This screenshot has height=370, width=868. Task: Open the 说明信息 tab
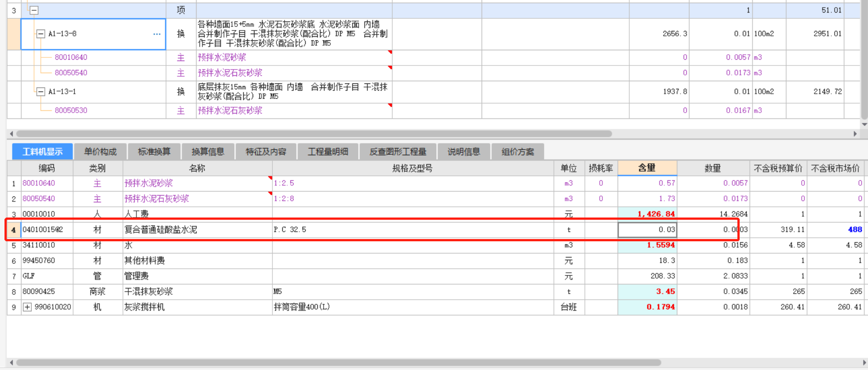pyautogui.click(x=464, y=152)
